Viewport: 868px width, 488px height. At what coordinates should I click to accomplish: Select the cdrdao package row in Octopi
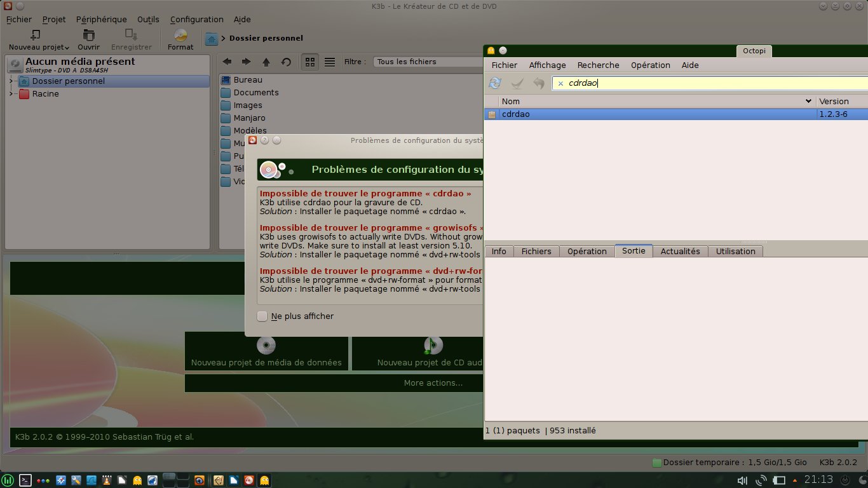[676, 114]
